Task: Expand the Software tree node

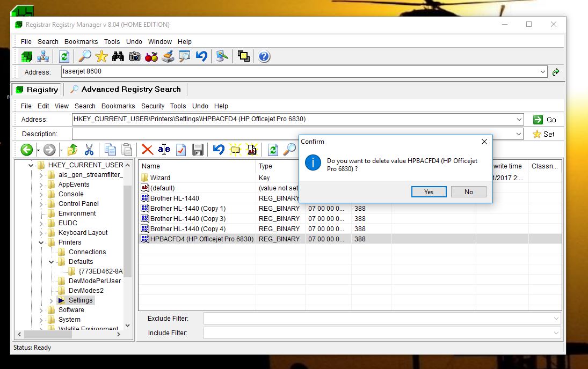Action: coord(41,310)
